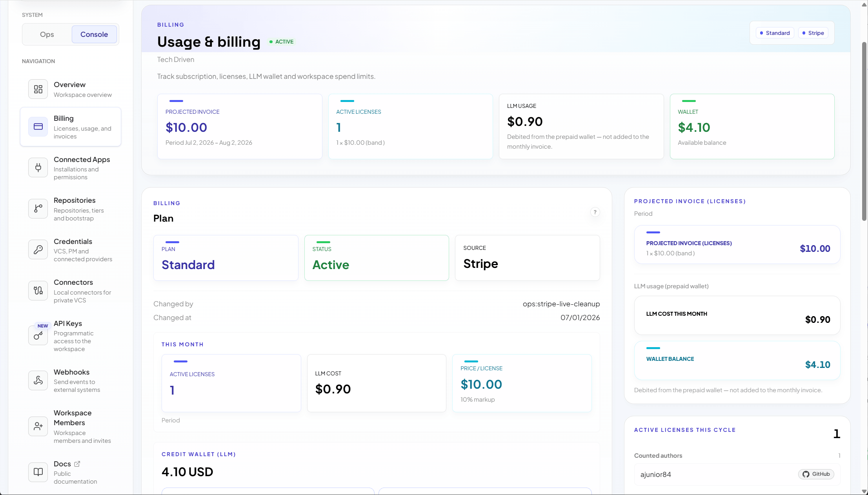Click the LLM Usage $0.90 summary card
868x495 pixels.
[x=581, y=126]
